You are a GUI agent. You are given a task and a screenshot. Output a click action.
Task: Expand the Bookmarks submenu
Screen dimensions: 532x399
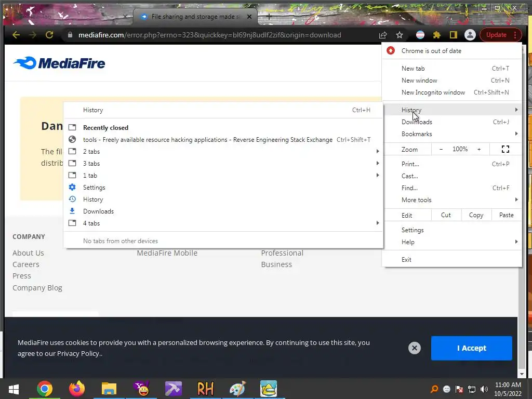coord(452,134)
